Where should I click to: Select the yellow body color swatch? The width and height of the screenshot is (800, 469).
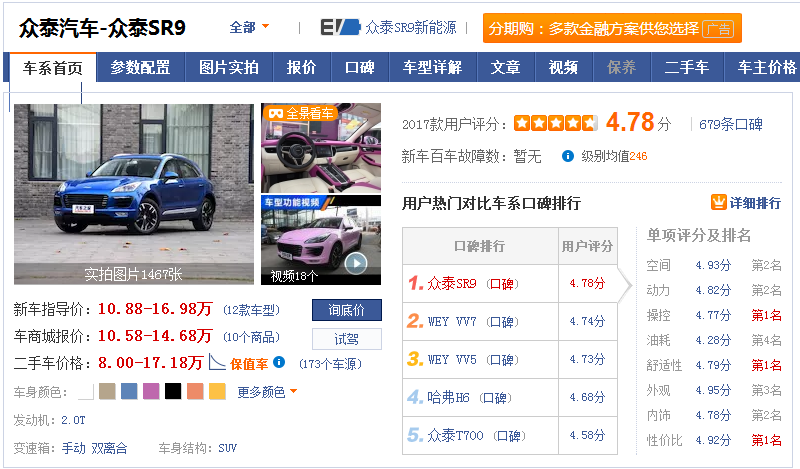217,391
